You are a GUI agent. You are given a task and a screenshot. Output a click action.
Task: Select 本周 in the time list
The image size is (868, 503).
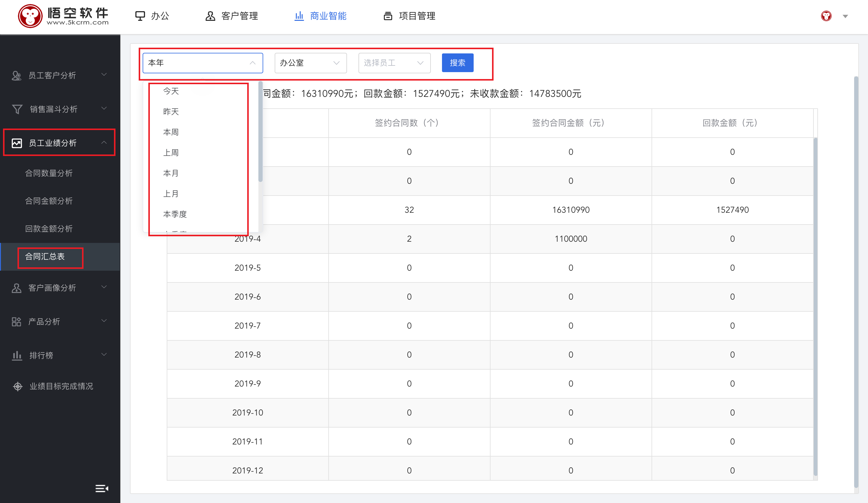click(200, 132)
